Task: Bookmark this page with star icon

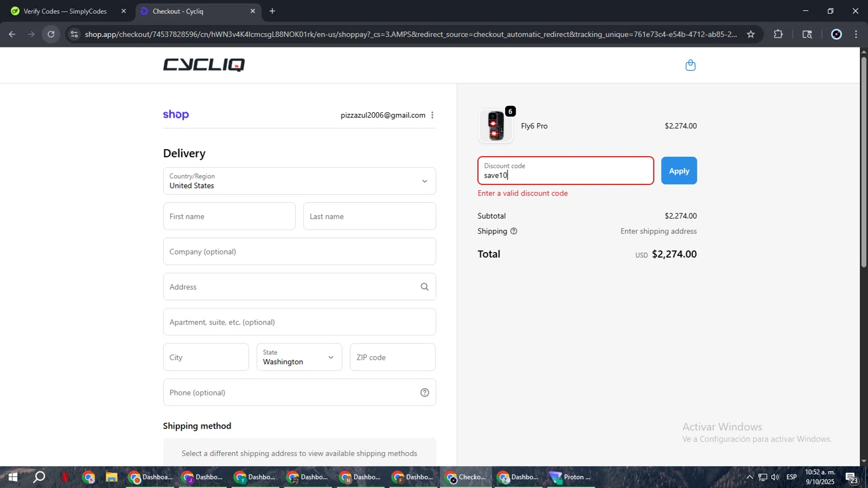Action: pyautogui.click(x=751, y=34)
